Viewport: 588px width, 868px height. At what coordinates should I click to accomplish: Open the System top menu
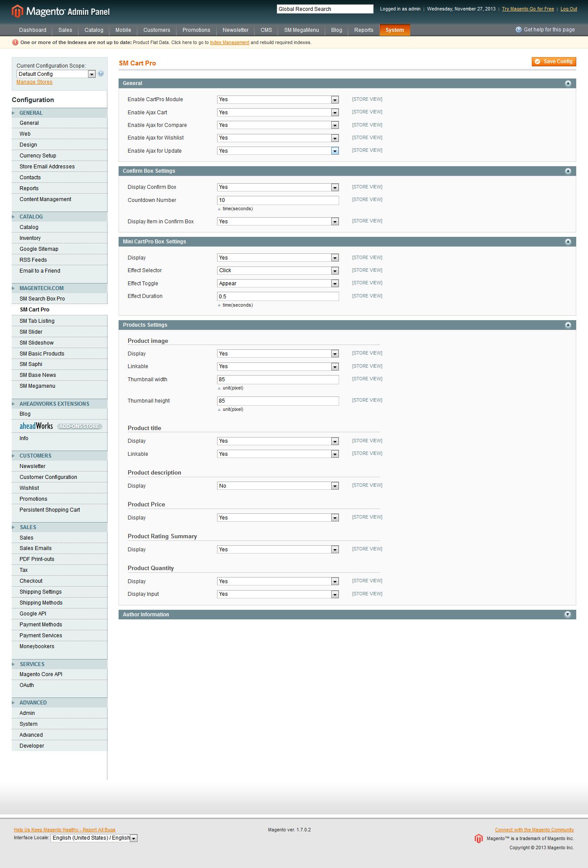[x=394, y=30]
